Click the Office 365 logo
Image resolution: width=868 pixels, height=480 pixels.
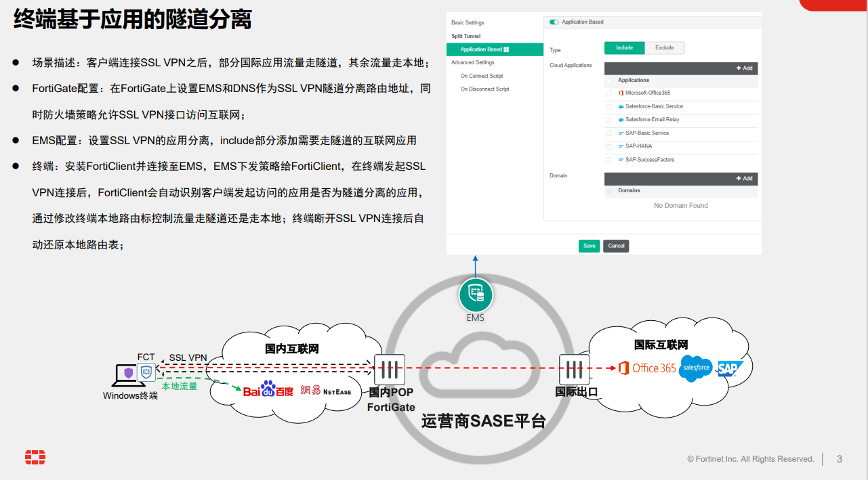[x=647, y=368]
